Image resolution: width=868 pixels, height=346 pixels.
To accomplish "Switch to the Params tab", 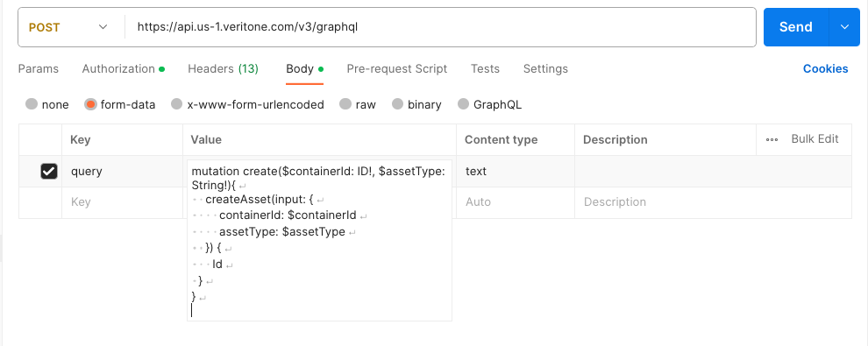I will (x=39, y=69).
